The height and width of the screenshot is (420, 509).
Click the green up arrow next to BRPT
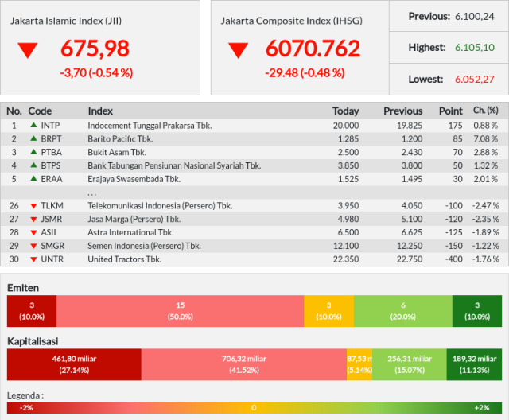pyautogui.click(x=33, y=138)
